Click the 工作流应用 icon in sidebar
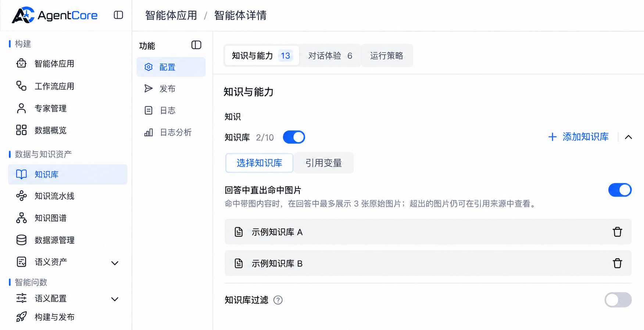The height and width of the screenshot is (330, 644). [x=21, y=86]
